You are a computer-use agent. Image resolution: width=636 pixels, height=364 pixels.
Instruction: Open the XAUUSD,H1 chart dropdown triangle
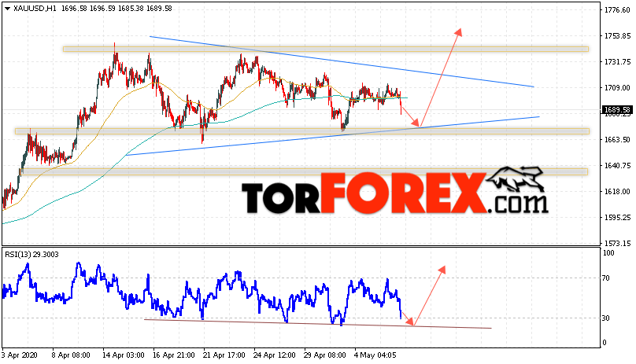[x=7, y=9]
